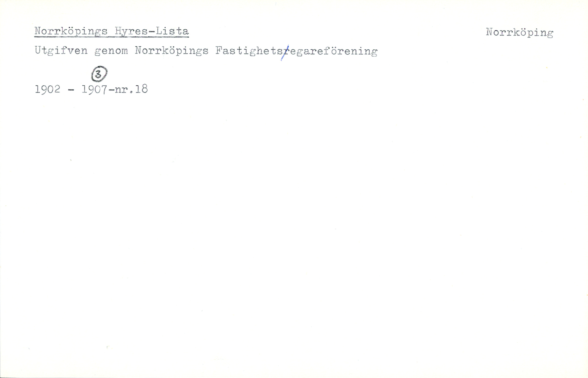Click the hyphen joining "1907" and "nr.18"

[111, 90]
